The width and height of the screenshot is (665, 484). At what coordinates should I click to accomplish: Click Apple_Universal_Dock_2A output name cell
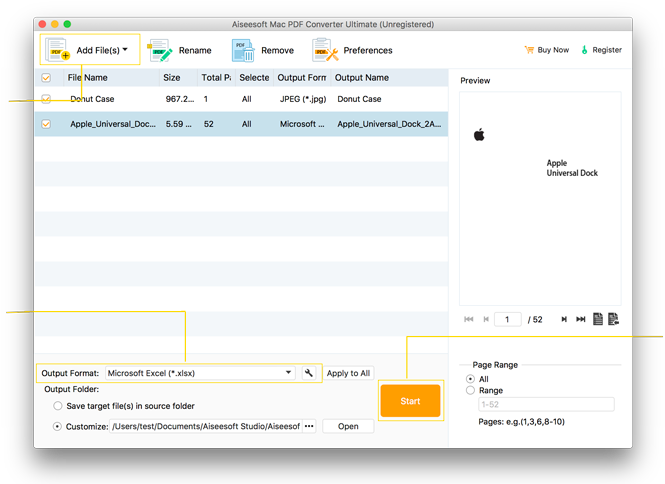pos(389,124)
